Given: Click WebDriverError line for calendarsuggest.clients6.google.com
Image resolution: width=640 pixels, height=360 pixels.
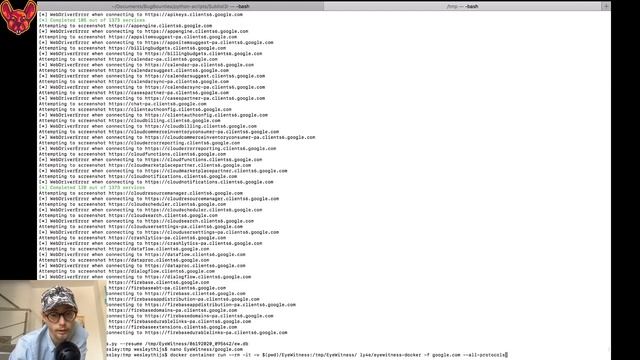Looking at the screenshot, I should tap(152, 76).
